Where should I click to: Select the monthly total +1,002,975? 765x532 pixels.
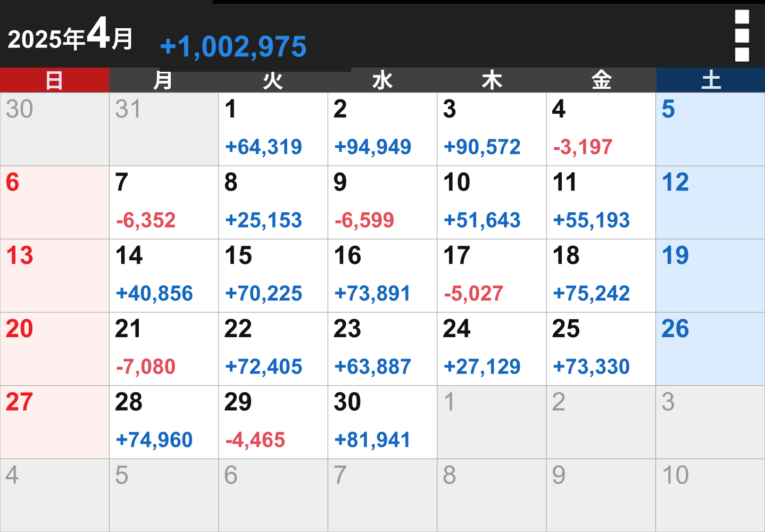tap(233, 47)
